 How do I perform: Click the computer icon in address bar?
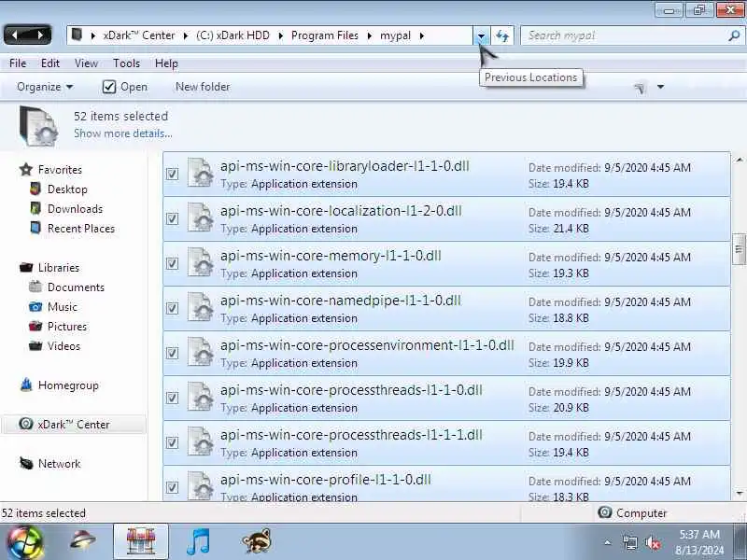click(78, 35)
